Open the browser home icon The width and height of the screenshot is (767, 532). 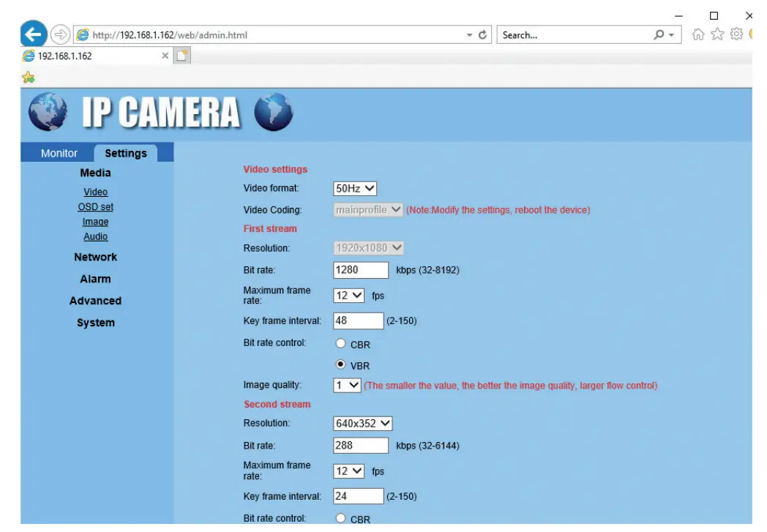pyautogui.click(x=699, y=34)
